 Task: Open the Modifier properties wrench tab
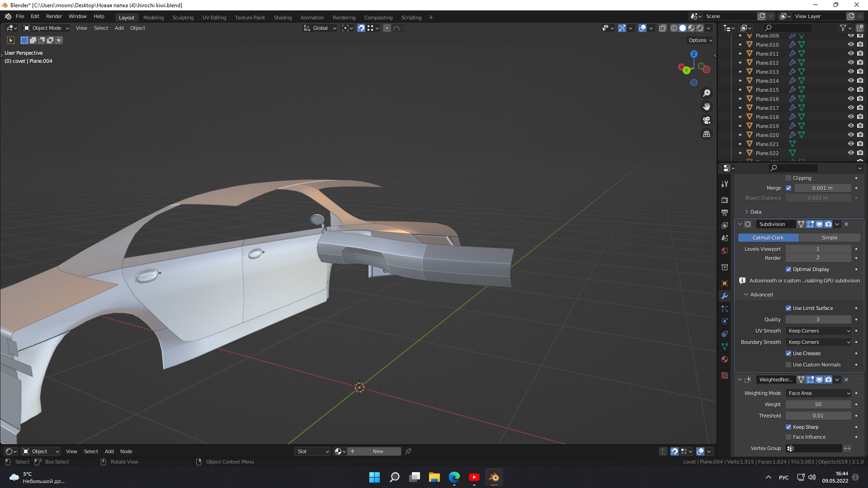click(725, 296)
